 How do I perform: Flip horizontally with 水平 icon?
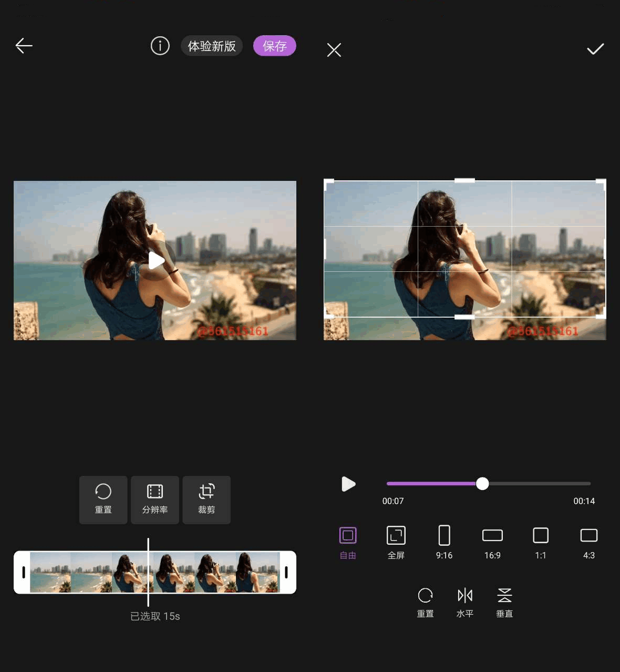pos(465,603)
